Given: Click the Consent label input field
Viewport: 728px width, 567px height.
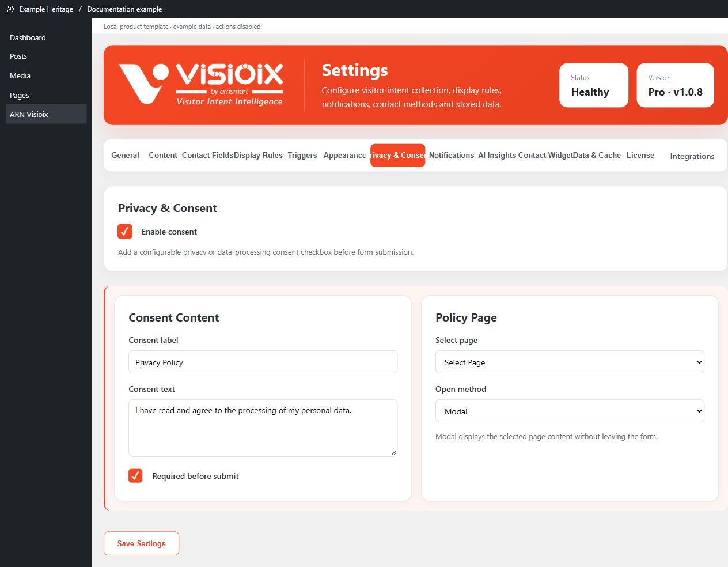Looking at the screenshot, I should (263, 362).
